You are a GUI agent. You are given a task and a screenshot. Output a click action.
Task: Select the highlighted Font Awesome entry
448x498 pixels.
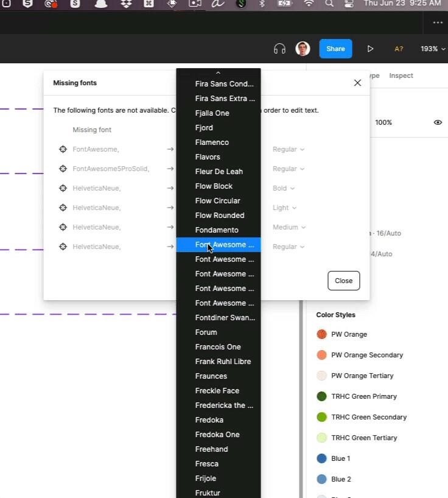(x=219, y=245)
